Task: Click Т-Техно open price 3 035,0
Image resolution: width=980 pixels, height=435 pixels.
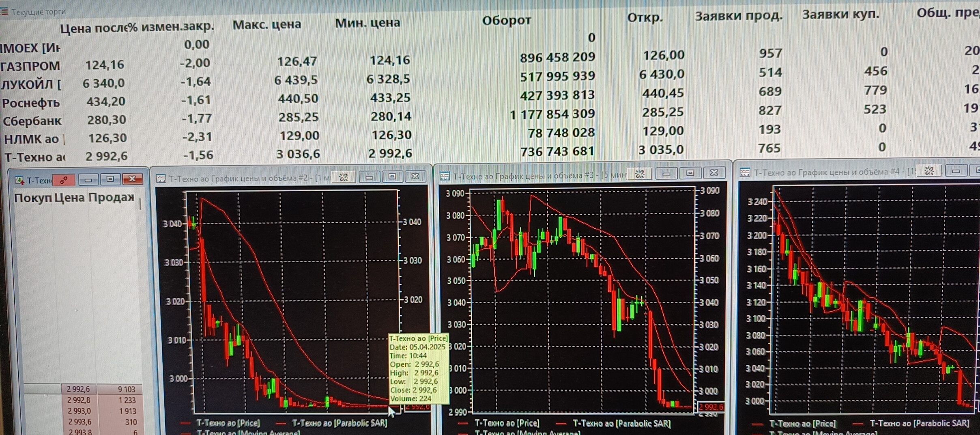Action: click(661, 150)
